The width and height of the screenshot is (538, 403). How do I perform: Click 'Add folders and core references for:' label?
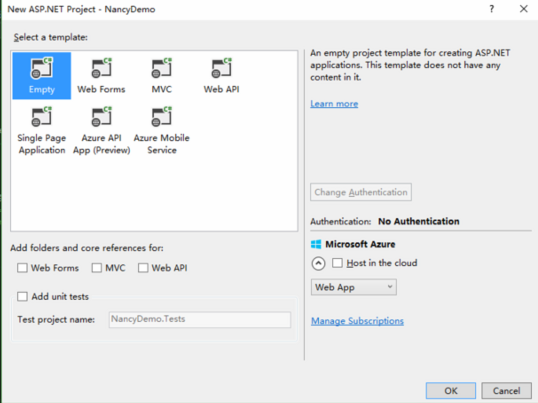pos(87,248)
